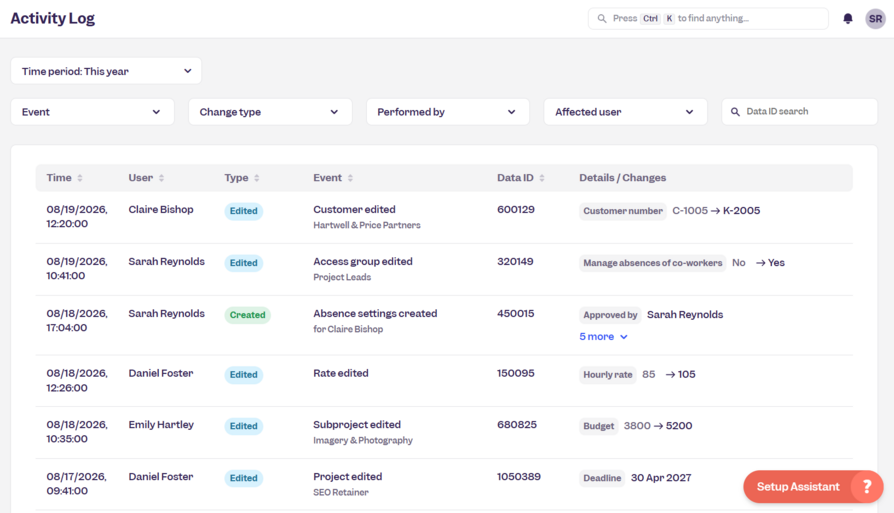Select the Project edited event
Image resolution: width=894 pixels, height=513 pixels.
(x=347, y=477)
